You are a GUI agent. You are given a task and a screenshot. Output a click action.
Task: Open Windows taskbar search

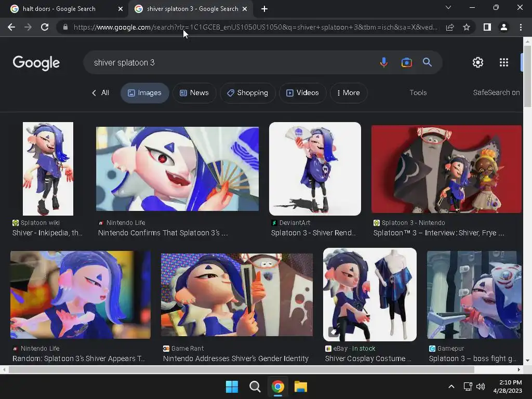point(255,387)
